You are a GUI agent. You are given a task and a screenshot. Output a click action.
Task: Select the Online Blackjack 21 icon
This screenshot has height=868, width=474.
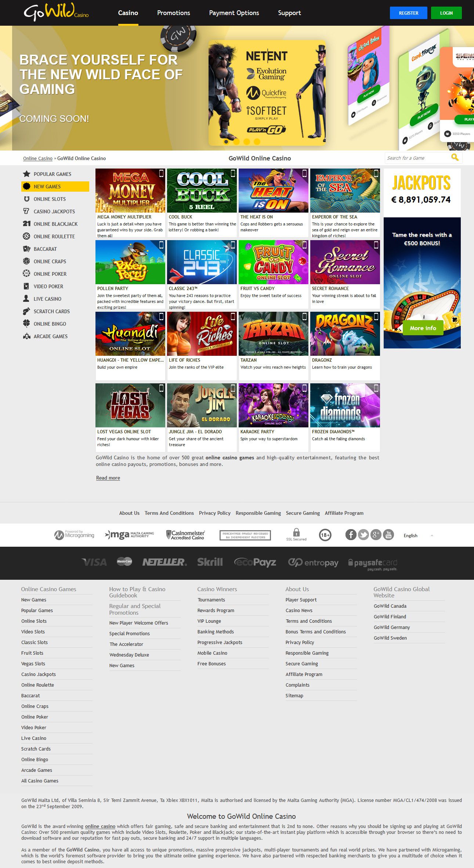pos(26,224)
